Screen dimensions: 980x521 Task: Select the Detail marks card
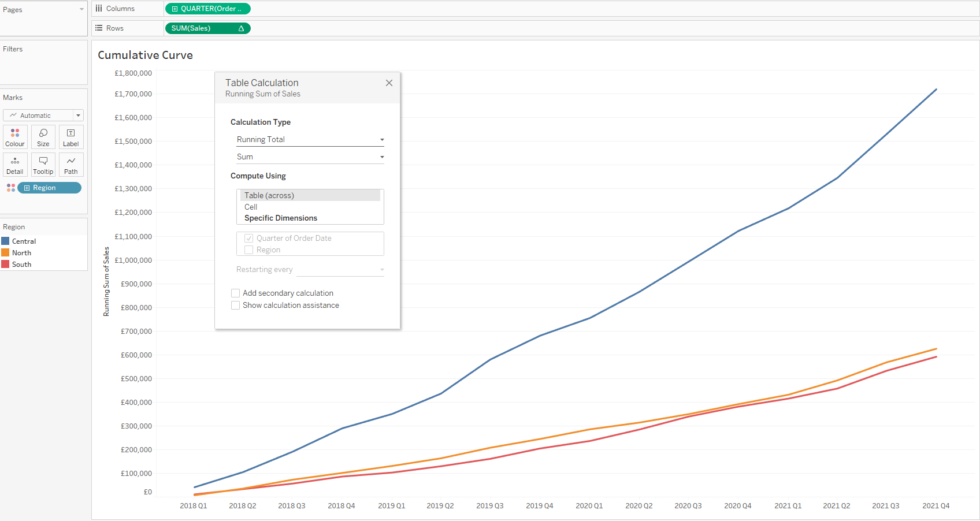(x=15, y=165)
